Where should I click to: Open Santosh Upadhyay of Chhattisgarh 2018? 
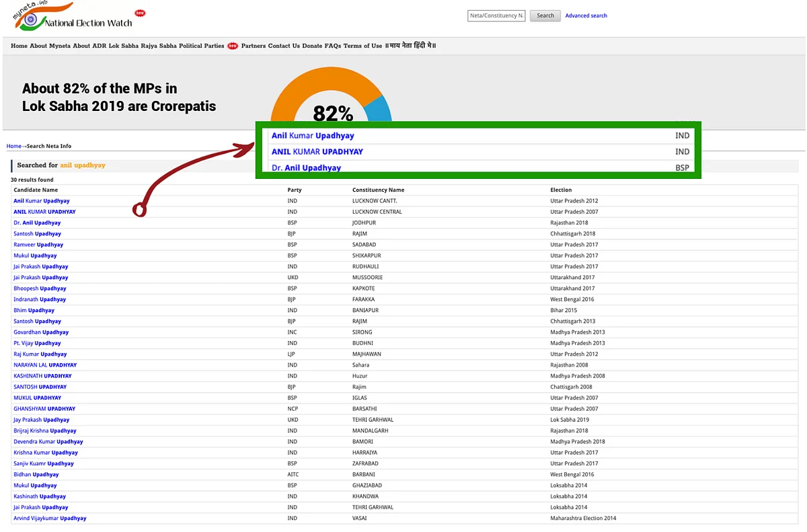(38, 234)
